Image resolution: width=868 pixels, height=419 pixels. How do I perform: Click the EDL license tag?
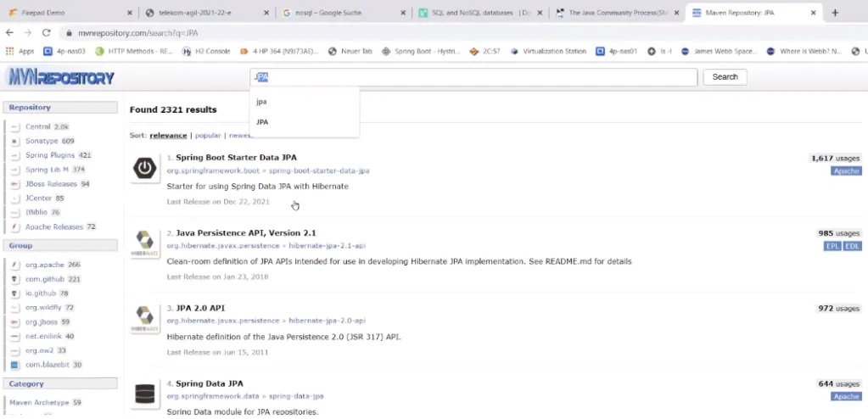click(853, 246)
